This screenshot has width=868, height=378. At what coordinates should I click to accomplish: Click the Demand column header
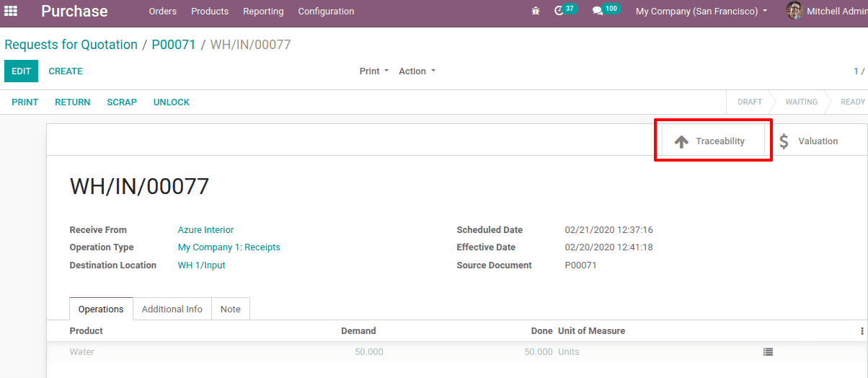(358, 331)
